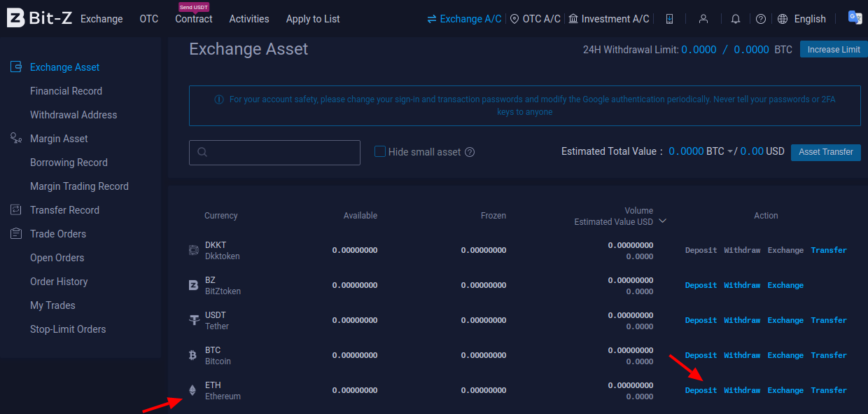Click the Bit-Z logo
868x414 pixels.
point(38,18)
